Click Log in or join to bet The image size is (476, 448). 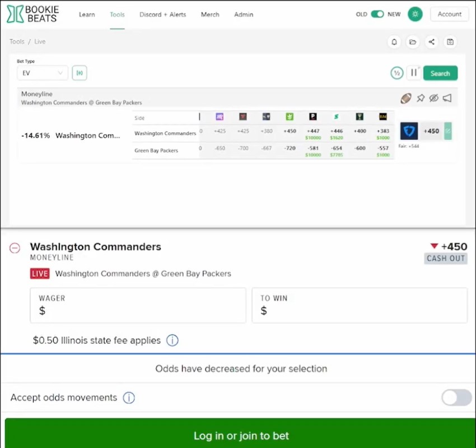241,435
